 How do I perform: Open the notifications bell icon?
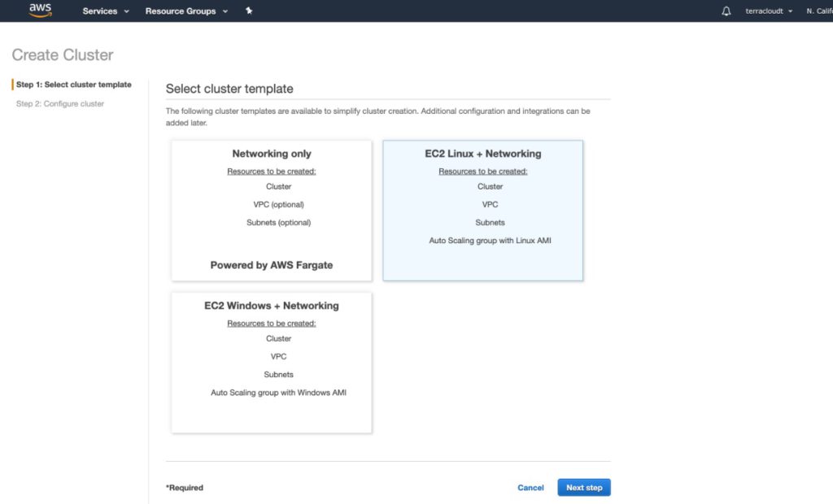pos(726,11)
